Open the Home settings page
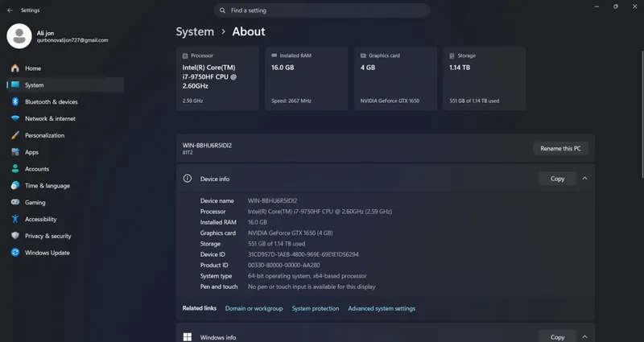 pos(66,68)
